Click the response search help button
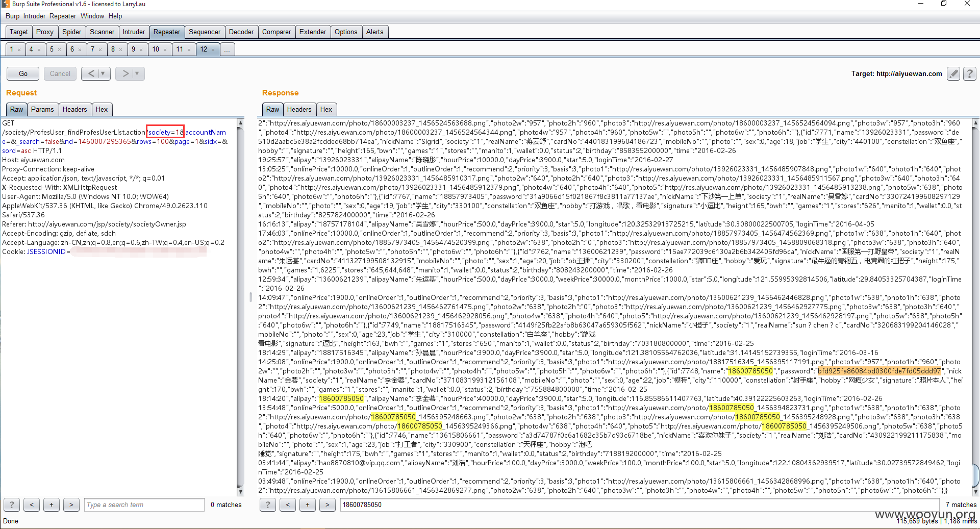 [x=268, y=505]
